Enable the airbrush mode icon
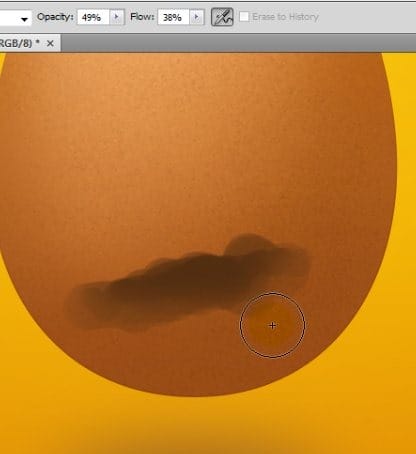Image resolution: width=416 pixels, height=454 pixels. pyautogui.click(x=222, y=17)
